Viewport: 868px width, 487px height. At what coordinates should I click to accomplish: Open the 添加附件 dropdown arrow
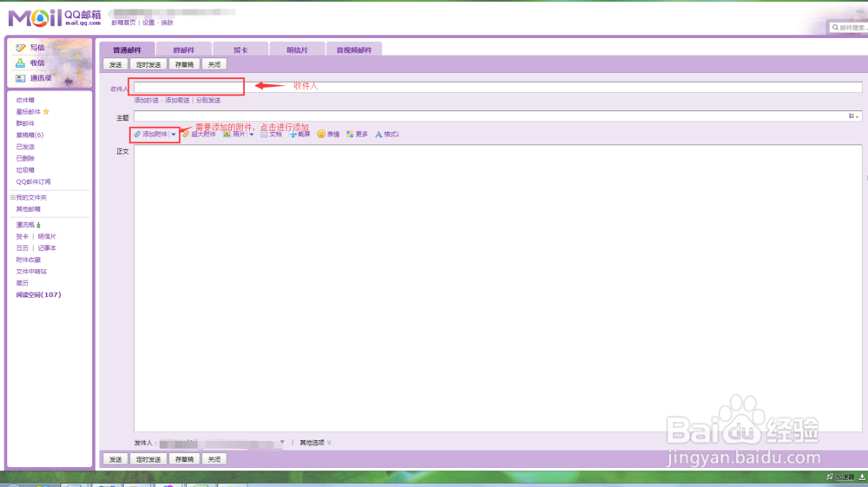click(174, 134)
